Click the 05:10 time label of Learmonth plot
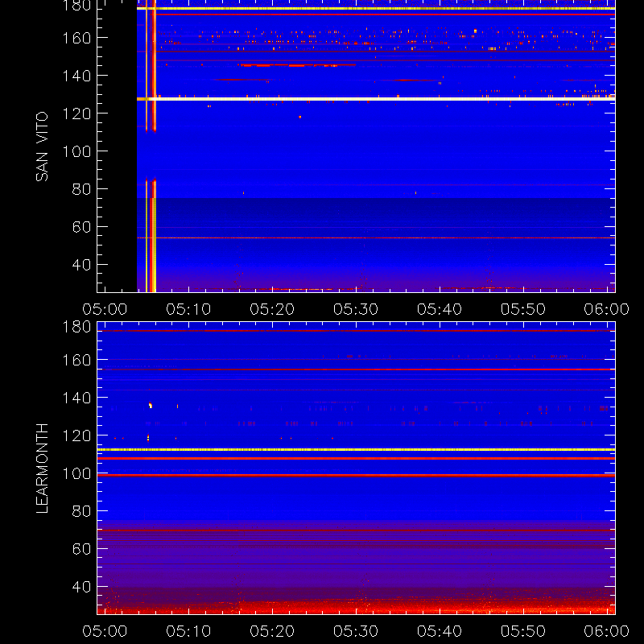This screenshot has height=644, width=644. 188,631
